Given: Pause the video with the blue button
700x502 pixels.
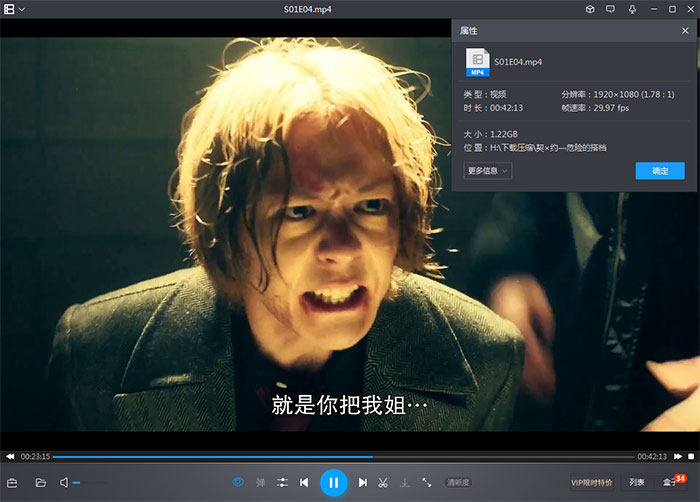Looking at the screenshot, I should pos(333,482).
